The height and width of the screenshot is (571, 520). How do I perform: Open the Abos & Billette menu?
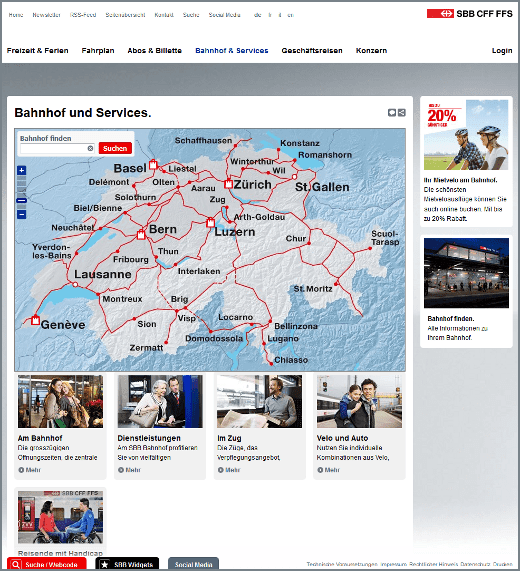point(154,51)
